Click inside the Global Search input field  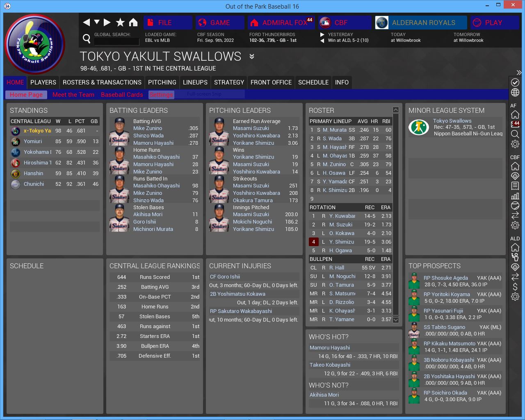pyautogui.click(x=117, y=41)
